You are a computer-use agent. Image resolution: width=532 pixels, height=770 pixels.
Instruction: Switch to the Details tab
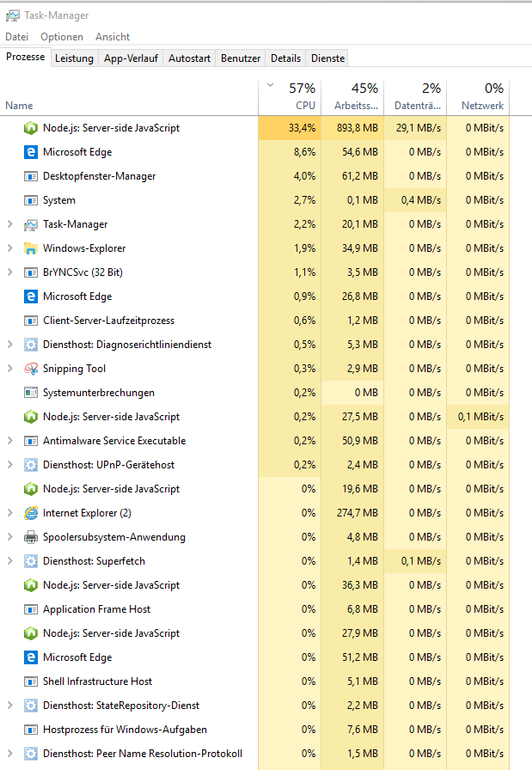tap(285, 58)
